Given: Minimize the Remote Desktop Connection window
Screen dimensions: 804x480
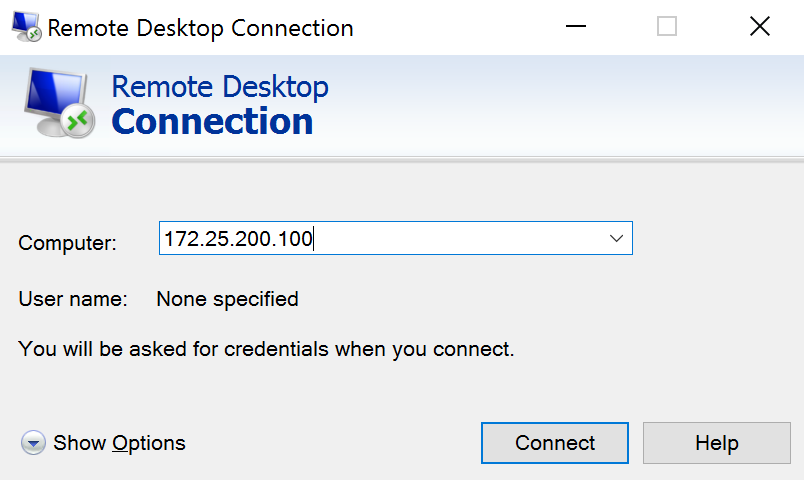Looking at the screenshot, I should pos(575,26).
